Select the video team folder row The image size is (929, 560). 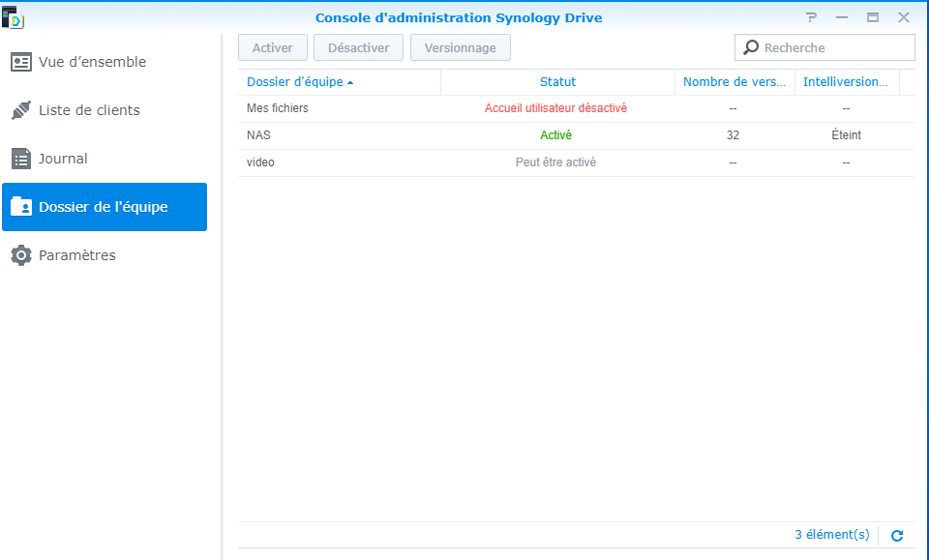577,162
